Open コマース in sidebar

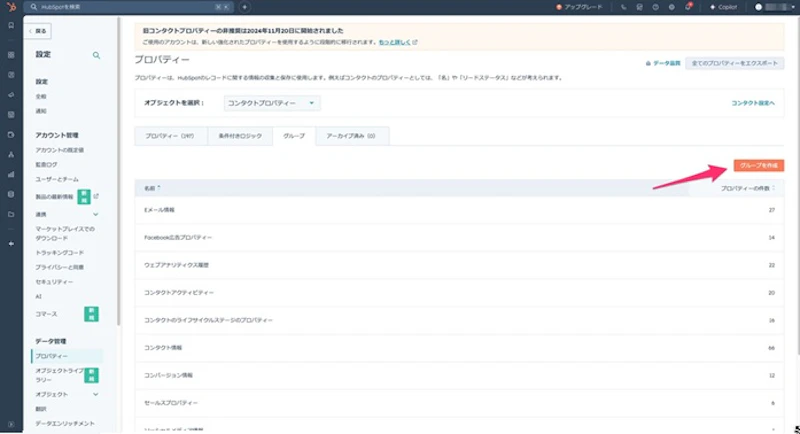pyautogui.click(x=46, y=314)
